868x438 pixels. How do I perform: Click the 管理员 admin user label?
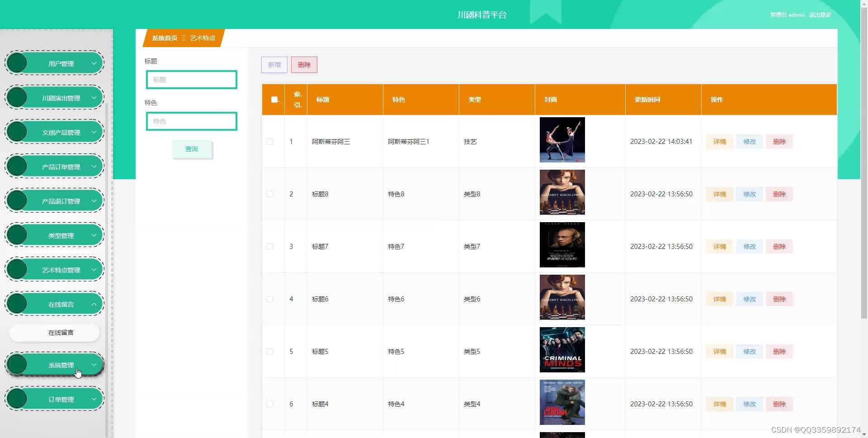(787, 15)
